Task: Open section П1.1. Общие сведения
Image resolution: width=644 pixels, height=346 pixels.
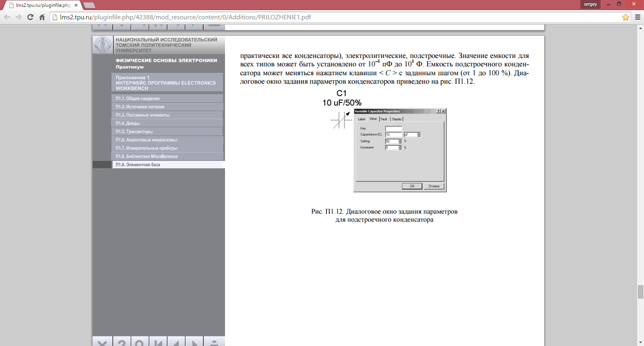Action: pos(167,98)
